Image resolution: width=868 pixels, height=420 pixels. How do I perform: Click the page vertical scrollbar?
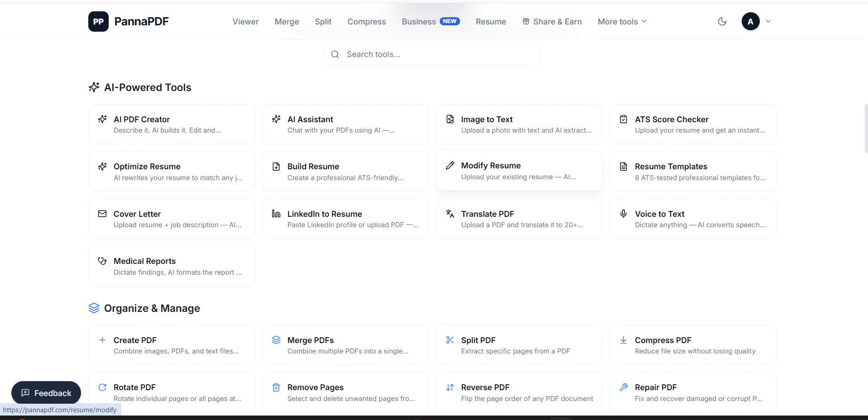[x=866, y=129]
